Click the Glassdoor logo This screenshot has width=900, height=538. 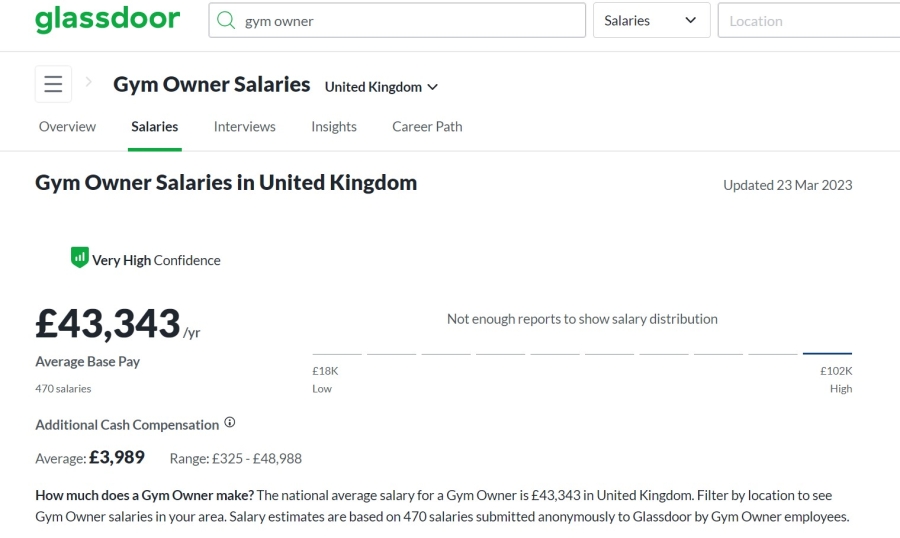click(x=107, y=19)
